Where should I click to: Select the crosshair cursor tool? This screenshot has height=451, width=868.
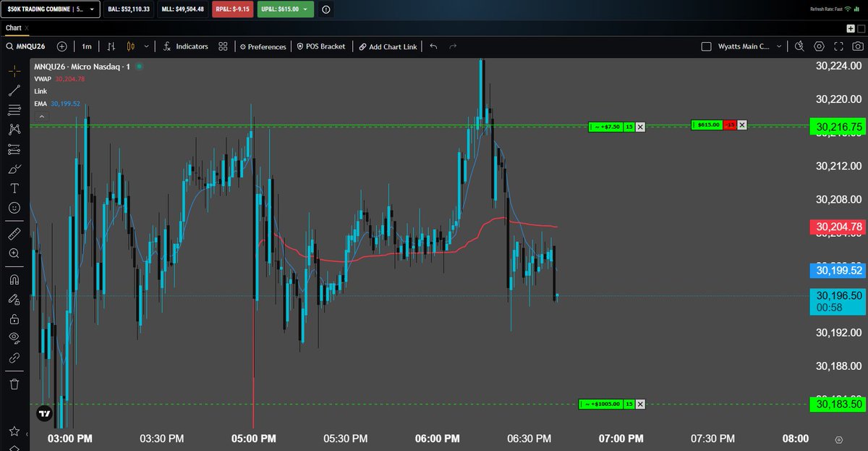pyautogui.click(x=14, y=72)
